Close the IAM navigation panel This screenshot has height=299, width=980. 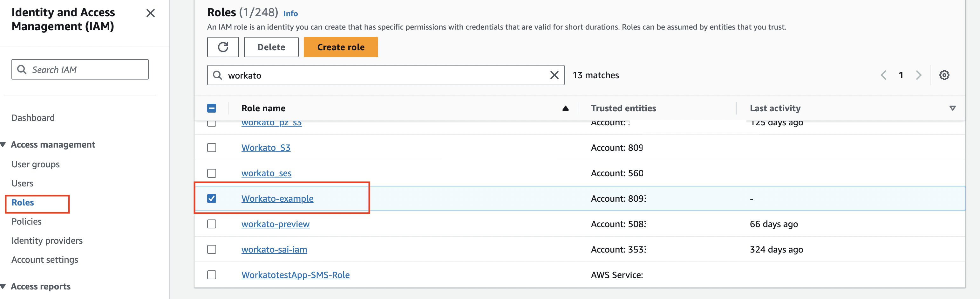pos(150,13)
